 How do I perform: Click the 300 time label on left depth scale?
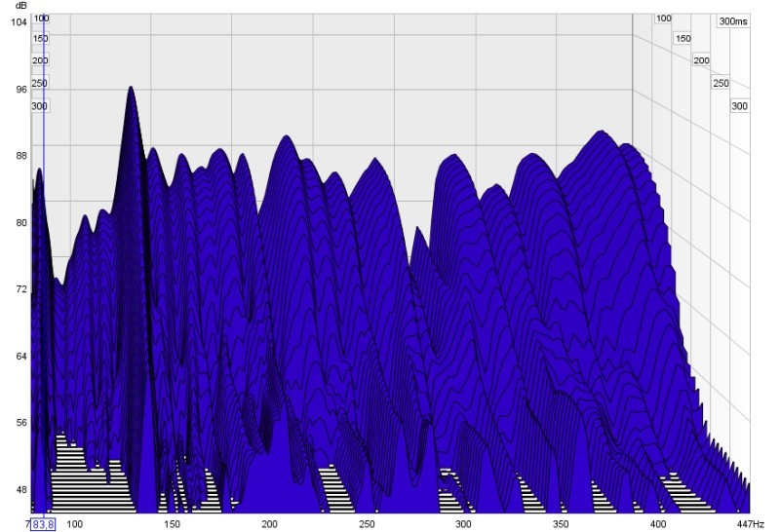pos(39,106)
